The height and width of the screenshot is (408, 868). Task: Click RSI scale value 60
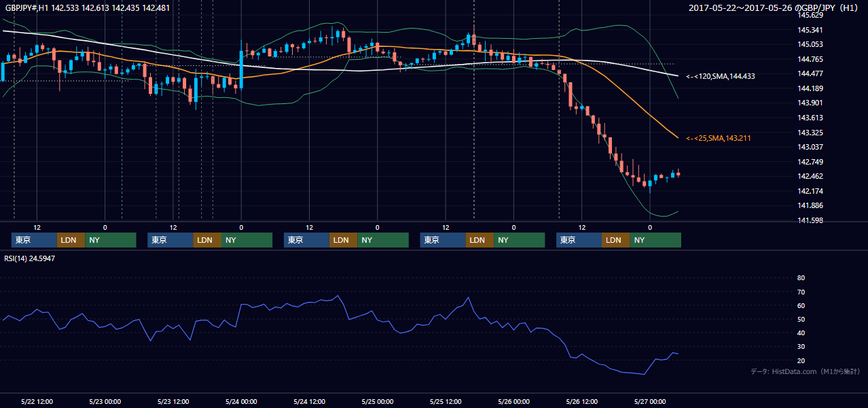coord(801,305)
